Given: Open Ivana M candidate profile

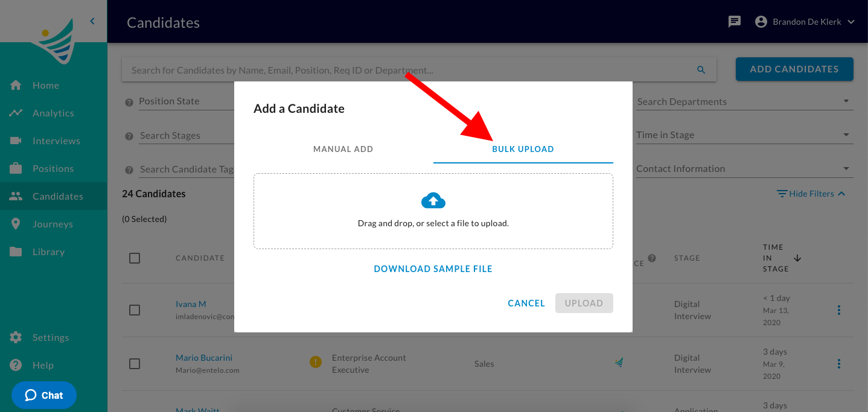Looking at the screenshot, I should click(191, 304).
